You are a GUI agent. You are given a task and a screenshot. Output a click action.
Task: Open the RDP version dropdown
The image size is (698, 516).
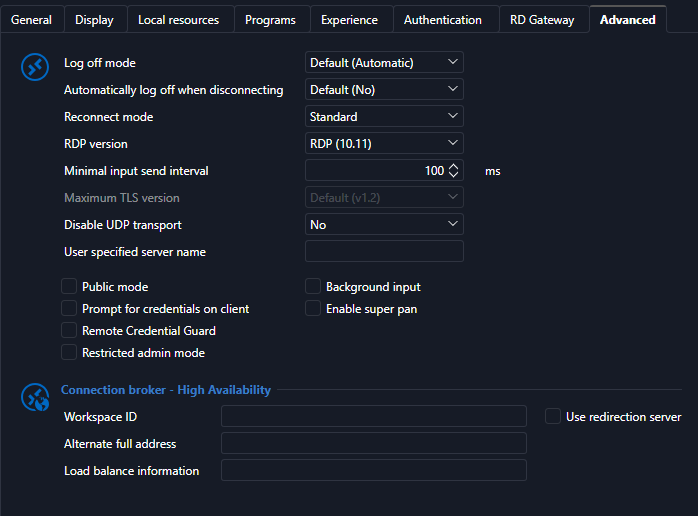pyautogui.click(x=384, y=143)
